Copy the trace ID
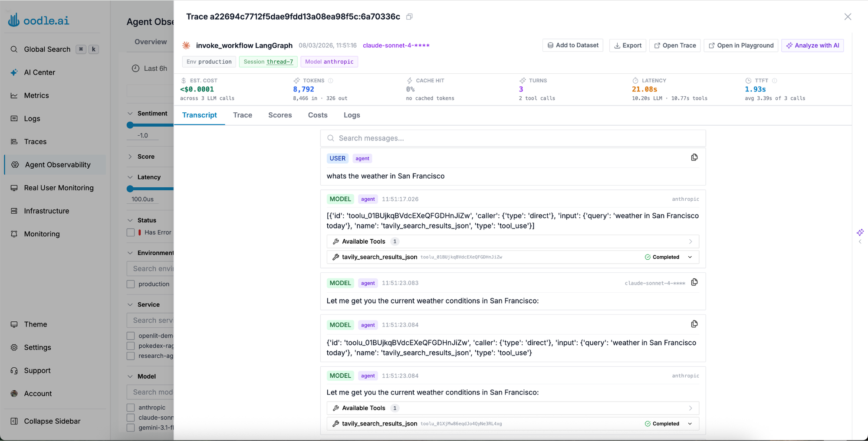 point(409,16)
